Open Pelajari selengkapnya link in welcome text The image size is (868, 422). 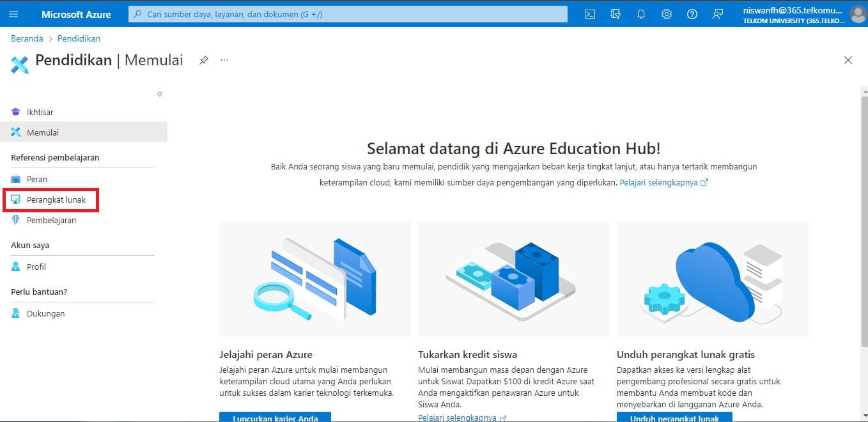(663, 182)
